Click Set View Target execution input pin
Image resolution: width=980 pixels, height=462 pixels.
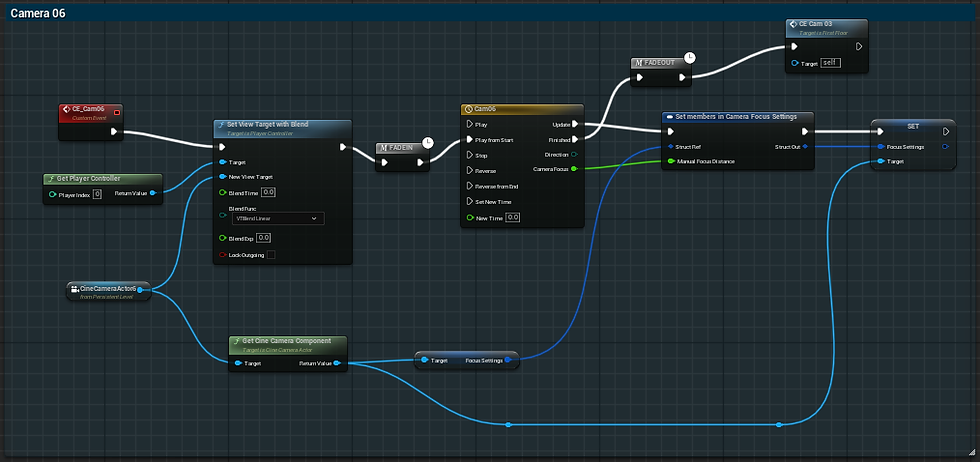click(222, 147)
